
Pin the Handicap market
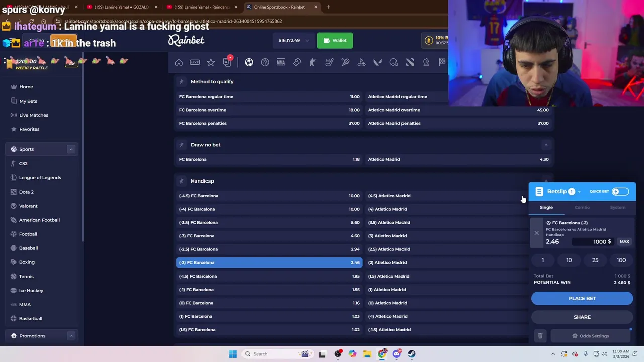tap(181, 181)
